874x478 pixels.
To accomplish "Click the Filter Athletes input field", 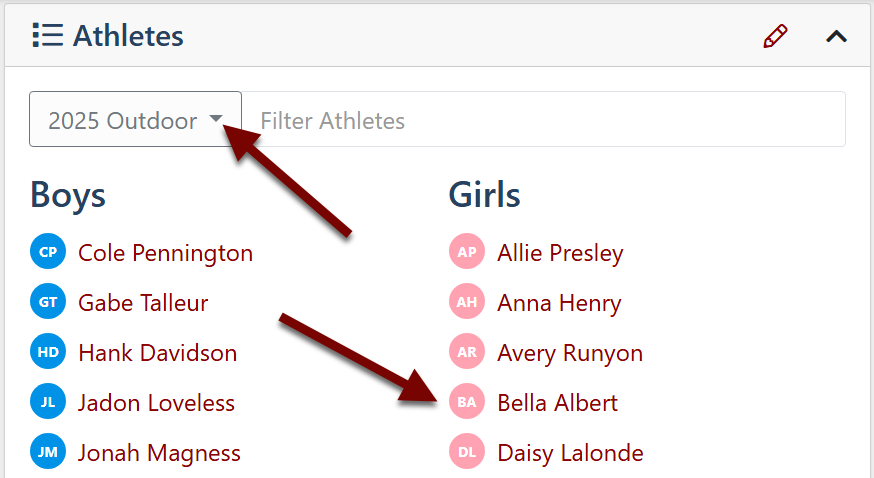I will [543, 119].
